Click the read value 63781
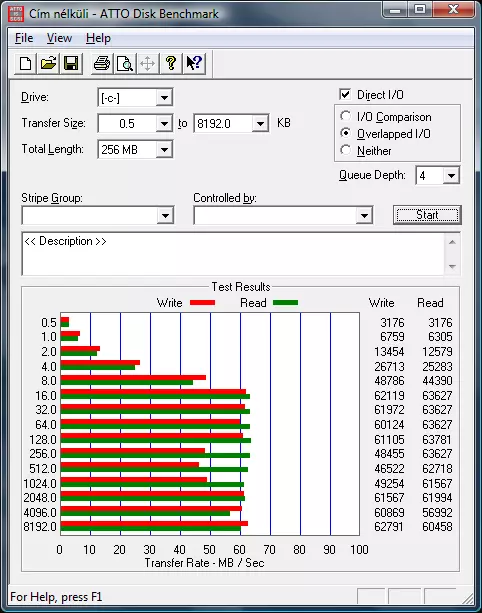Image resolution: width=482 pixels, height=613 pixels. click(x=437, y=439)
